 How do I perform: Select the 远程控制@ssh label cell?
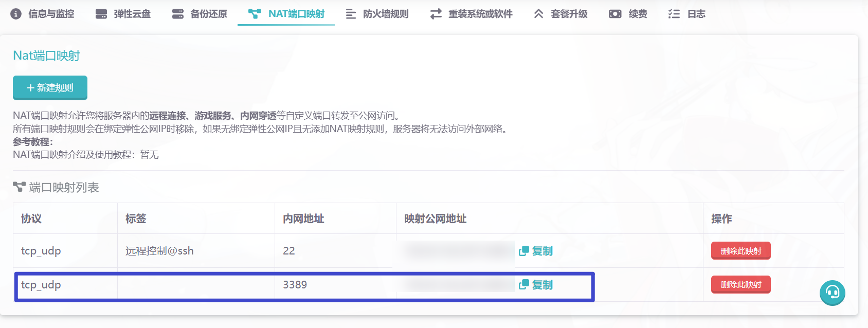coord(160,251)
